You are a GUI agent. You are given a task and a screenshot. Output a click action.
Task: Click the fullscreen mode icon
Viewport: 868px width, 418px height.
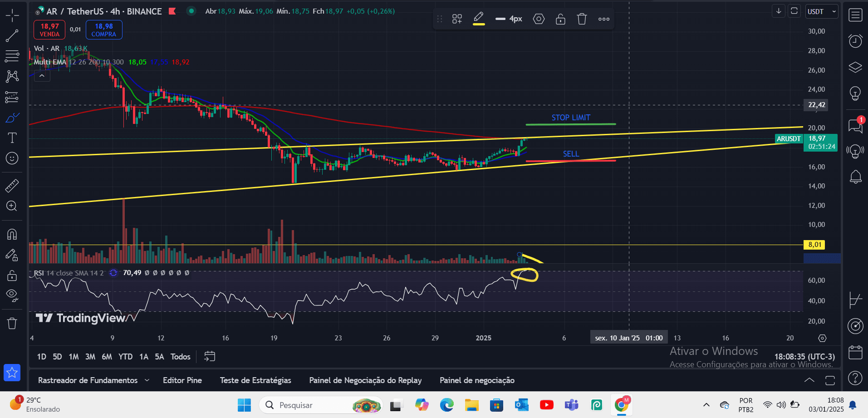tap(794, 11)
